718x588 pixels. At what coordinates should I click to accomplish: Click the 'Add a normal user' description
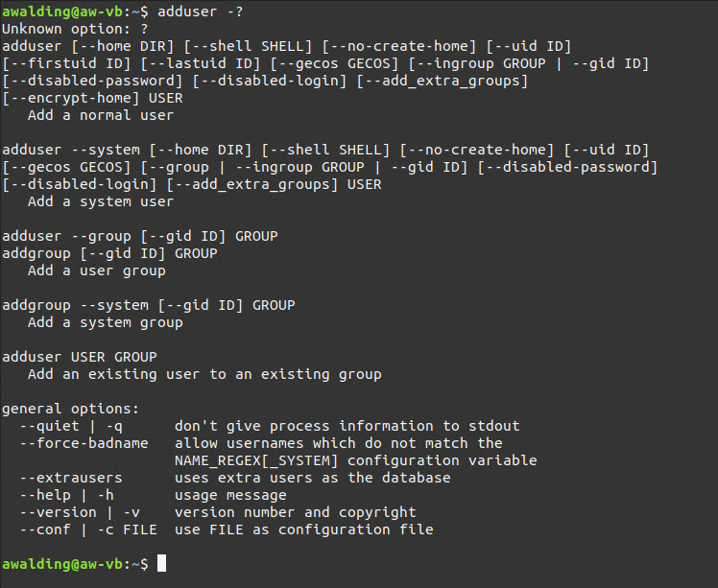pyautogui.click(x=101, y=115)
